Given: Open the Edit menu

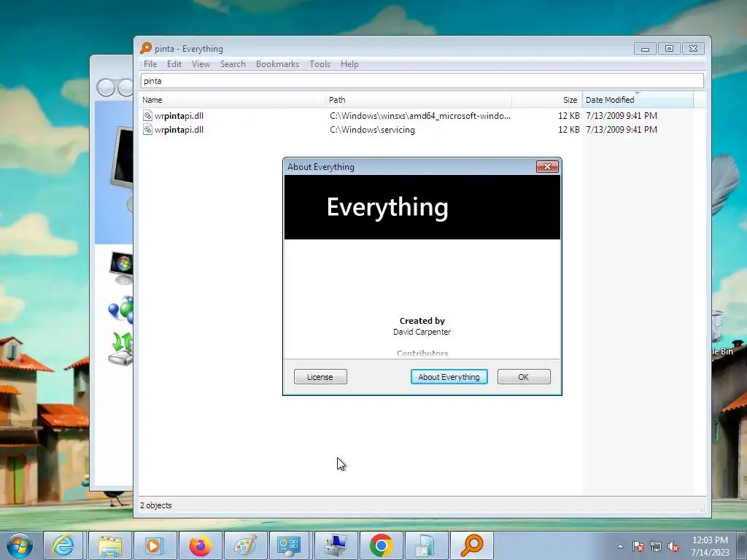Looking at the screenshot, I should click(x=174, y=64).
